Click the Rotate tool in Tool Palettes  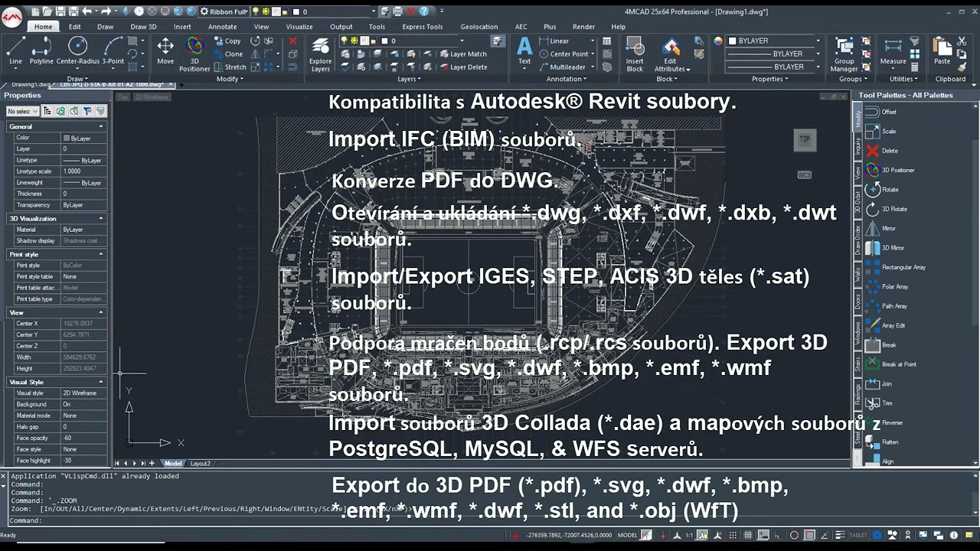point(882,189)
